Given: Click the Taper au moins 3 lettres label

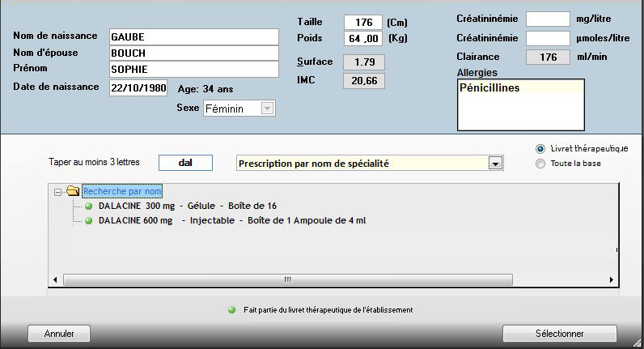Looking at the screenshot, I should tap(94, 162).
